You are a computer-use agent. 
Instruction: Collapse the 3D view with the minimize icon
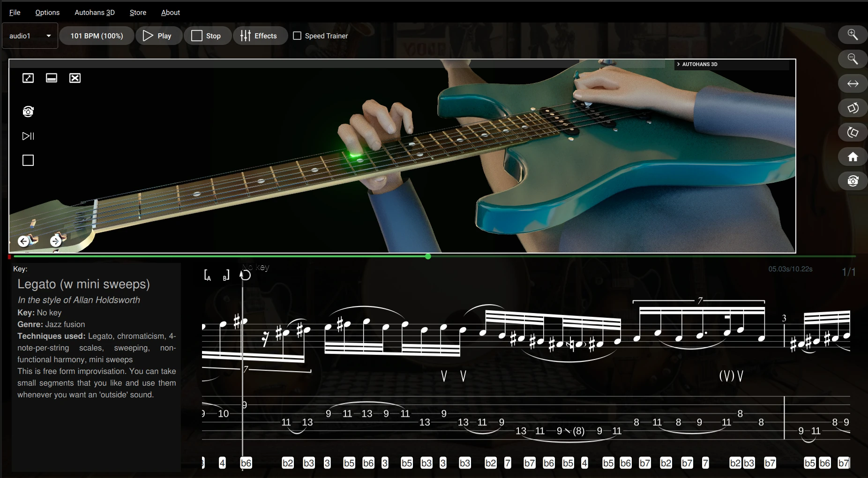point(52,78)
